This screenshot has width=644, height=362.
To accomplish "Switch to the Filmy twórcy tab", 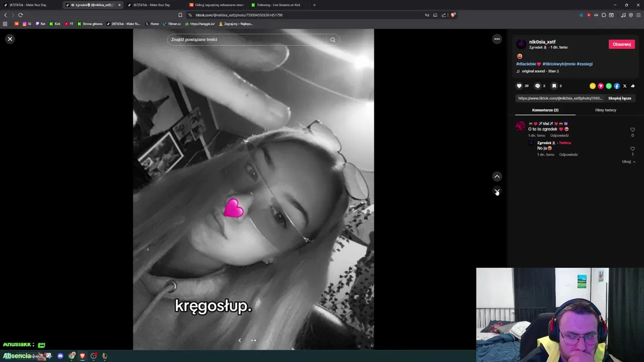I will [x=606, y=110].
